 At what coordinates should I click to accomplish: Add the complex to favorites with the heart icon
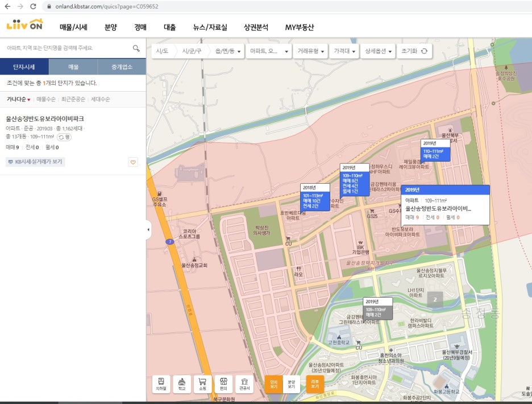(x=133, y=162)
